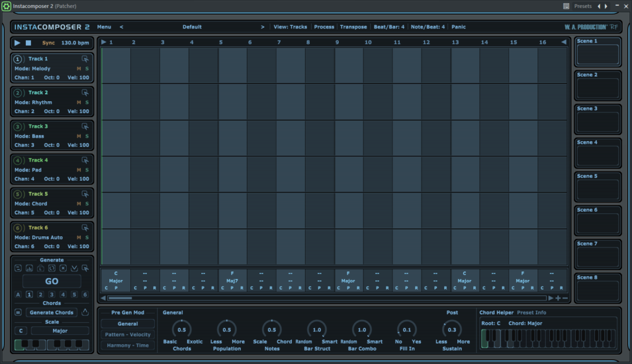Open the Default preset name selector
The width and height of the screenshot is (632, 364).
tap(192, 27)
